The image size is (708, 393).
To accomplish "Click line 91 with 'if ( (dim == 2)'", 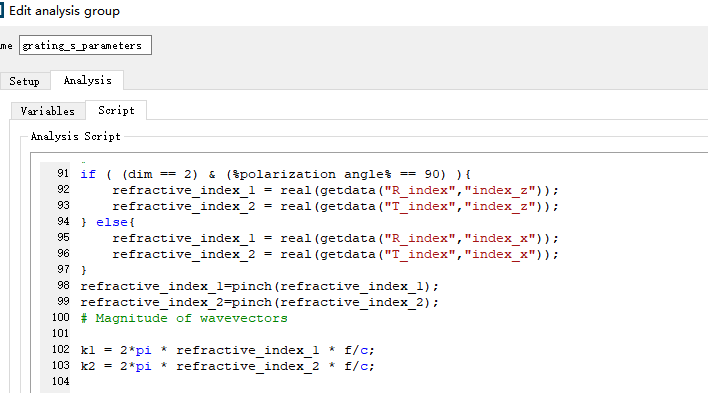I will [x=275, y=174].
